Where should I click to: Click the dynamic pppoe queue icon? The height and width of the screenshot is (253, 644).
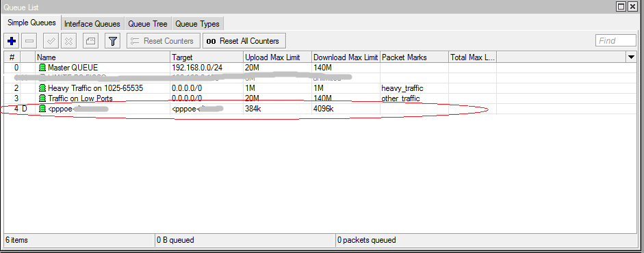(42, 109)
